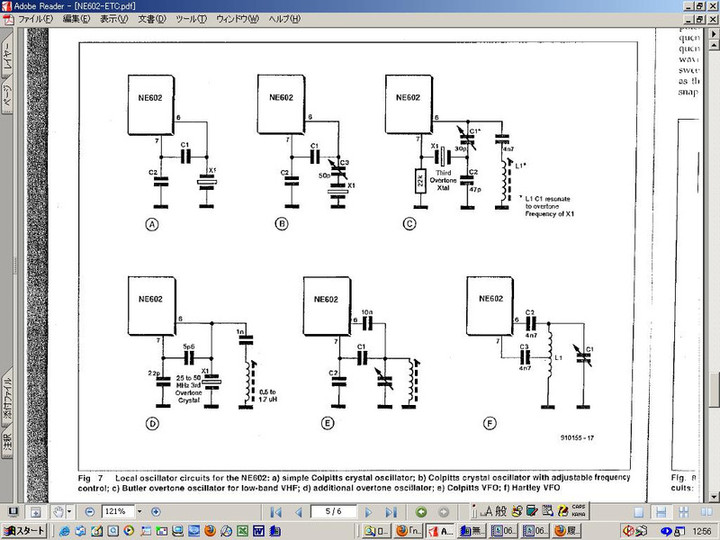Open the zoom level 121% dropdown
The height and width of the screenshot is (540, 720).
pyautogui.click(x=140, y=512)
